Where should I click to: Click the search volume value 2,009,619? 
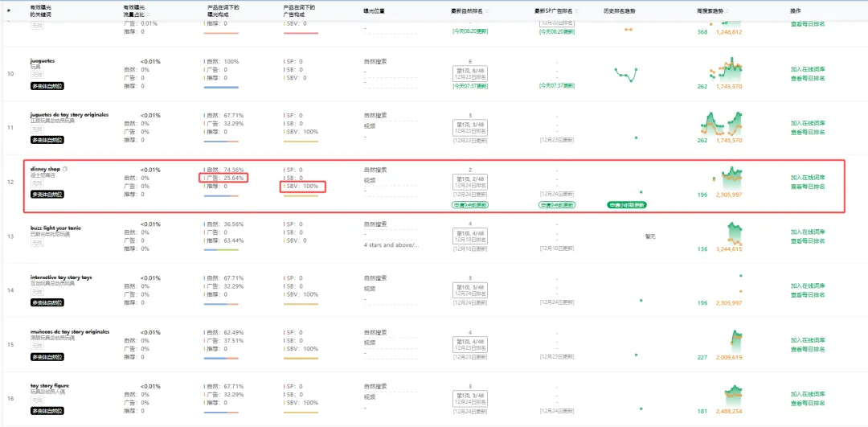(x=729, y=357)
